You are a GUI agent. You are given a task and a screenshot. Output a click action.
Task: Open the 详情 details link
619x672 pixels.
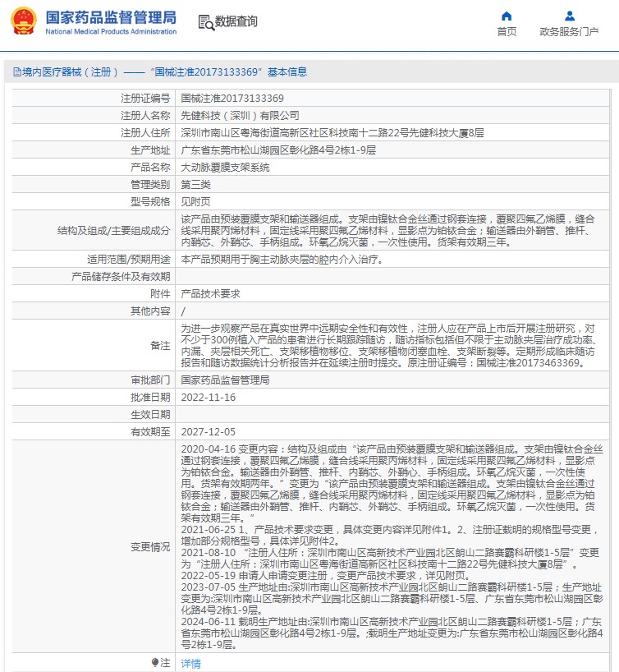(x=191, y=664)
